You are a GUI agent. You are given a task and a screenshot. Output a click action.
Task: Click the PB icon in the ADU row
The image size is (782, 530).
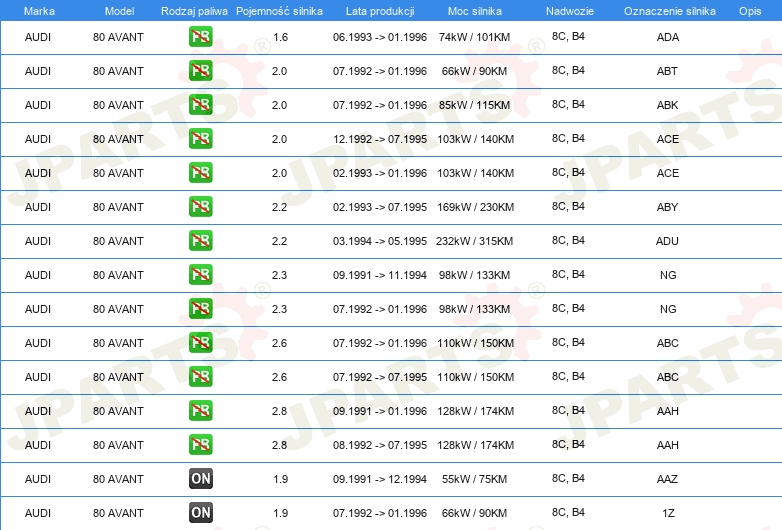200,241
